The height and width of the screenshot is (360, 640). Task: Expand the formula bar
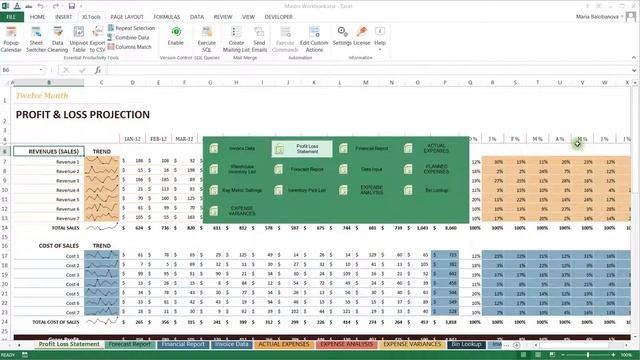point(634,70)
